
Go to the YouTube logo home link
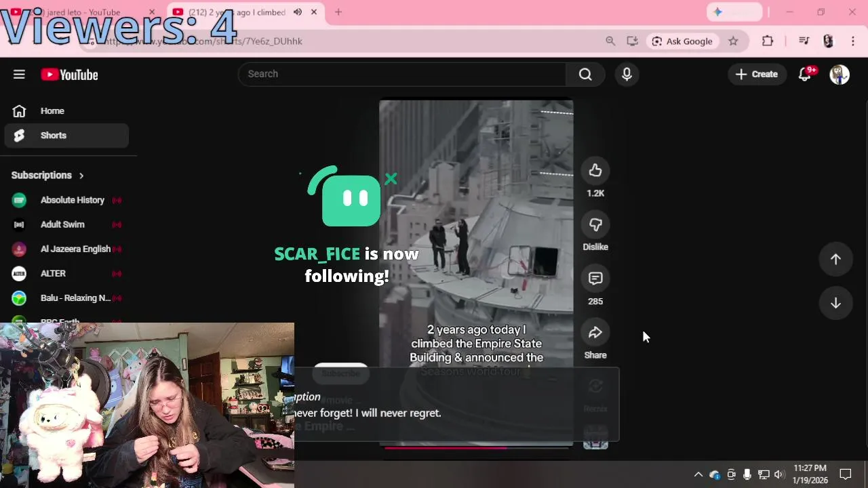coord(69,75)
